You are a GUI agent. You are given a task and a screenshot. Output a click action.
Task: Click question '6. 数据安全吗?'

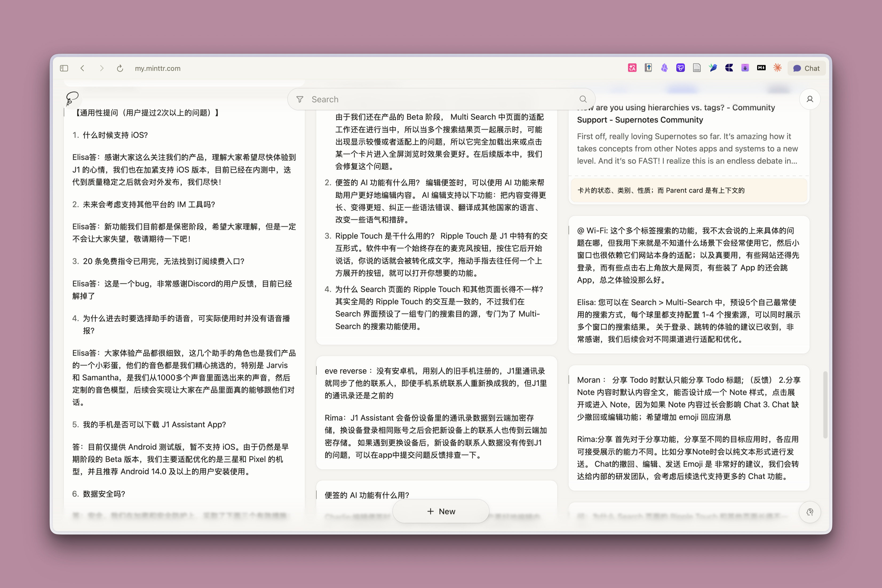point(99,494)
